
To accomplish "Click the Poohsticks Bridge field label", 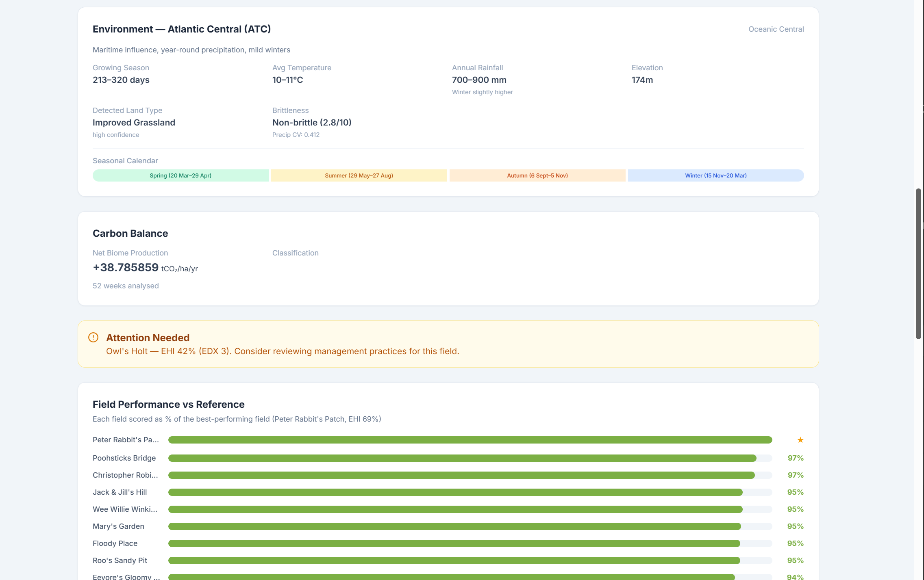I will point(124,458).
